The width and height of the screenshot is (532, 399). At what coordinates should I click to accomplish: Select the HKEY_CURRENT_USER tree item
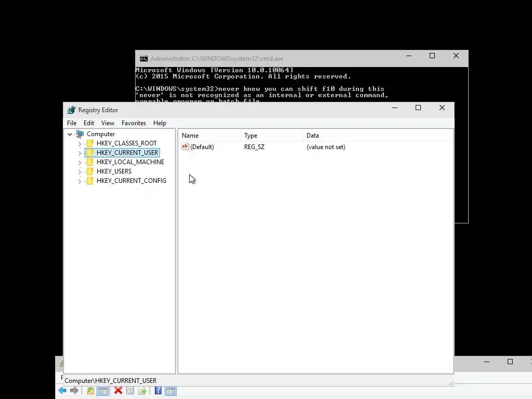click(x=127, y=153)
